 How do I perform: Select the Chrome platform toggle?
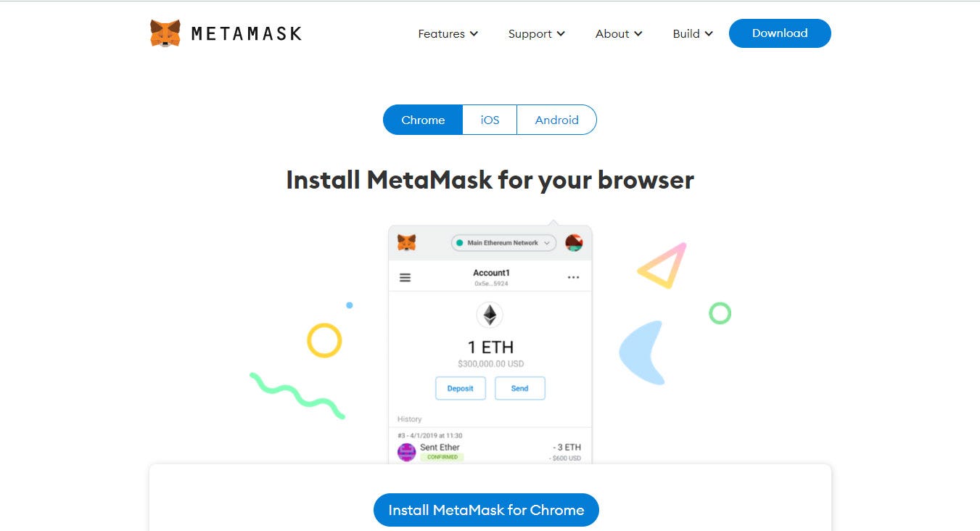pyautogui.click(x=423, y=120)
